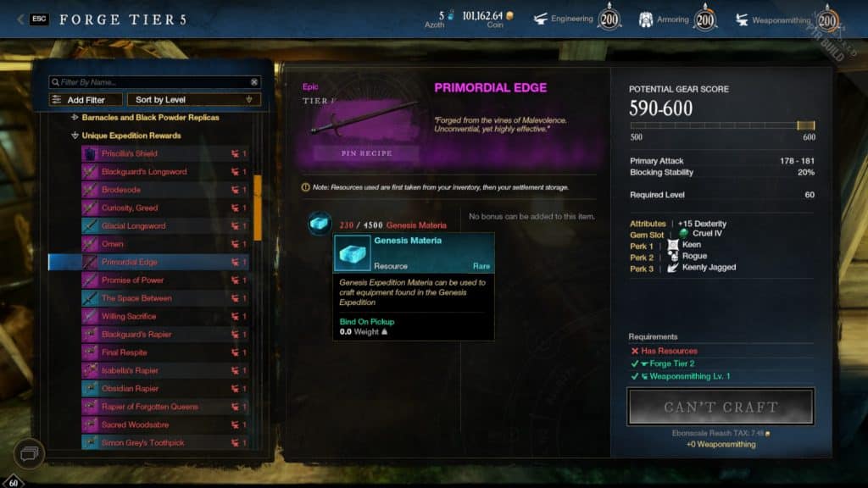This screenshot has width=868, height=488.
Task: Click the Engineering skill icon
Action: point(540,19)
